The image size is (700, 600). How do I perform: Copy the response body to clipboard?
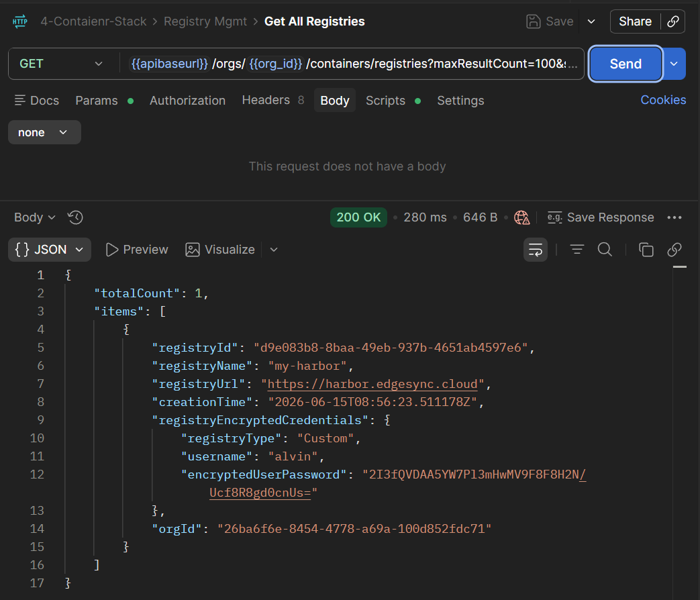[646, 250]
